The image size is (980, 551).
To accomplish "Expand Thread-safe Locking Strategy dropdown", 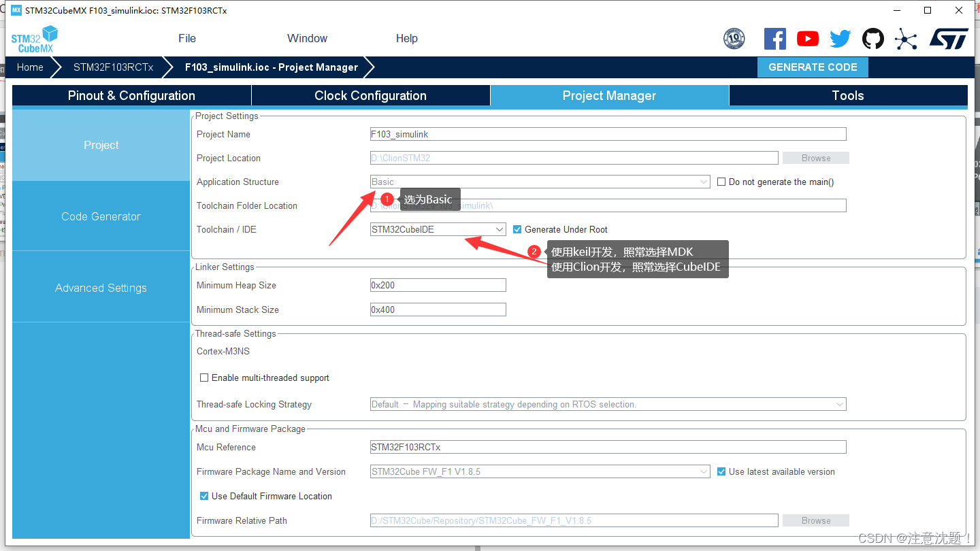I will [x=608, y=404].
